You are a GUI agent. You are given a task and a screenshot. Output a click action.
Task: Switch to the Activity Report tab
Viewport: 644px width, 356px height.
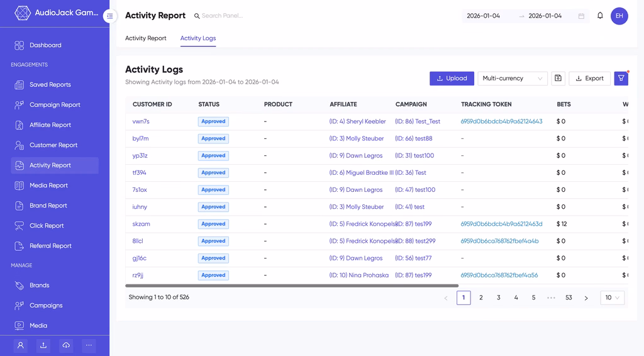tap(145, 38)
